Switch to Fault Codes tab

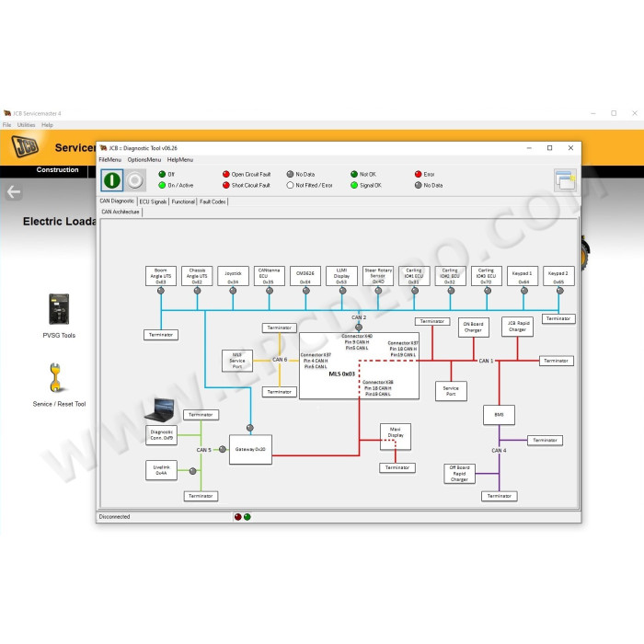213,201
